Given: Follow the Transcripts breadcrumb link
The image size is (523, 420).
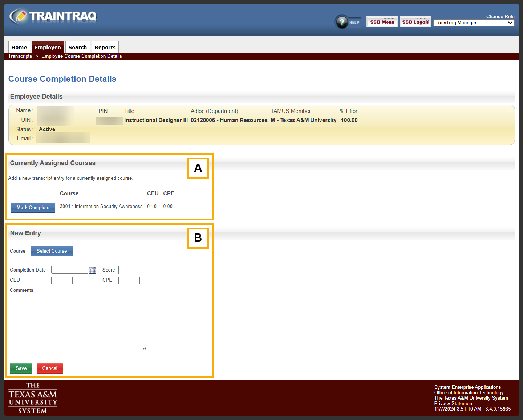Looking at the screenshot, I should pyautogui.click(x=20, y=56).
